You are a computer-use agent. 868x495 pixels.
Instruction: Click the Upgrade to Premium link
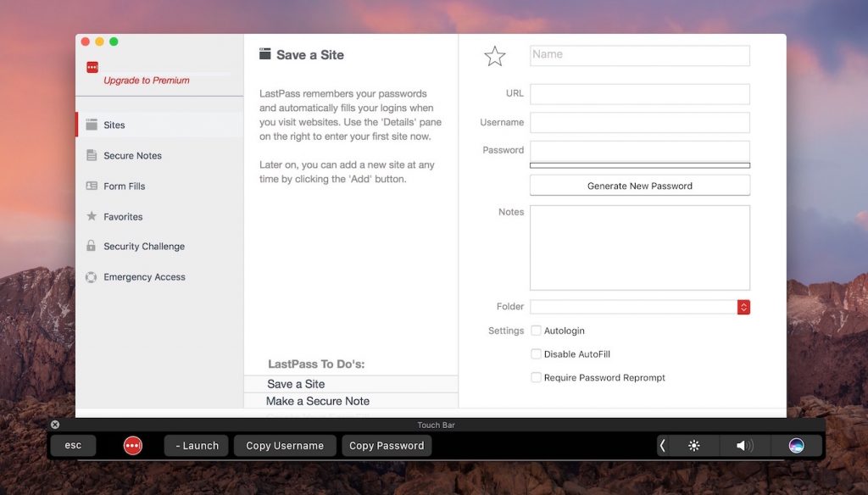pos(147,81)
